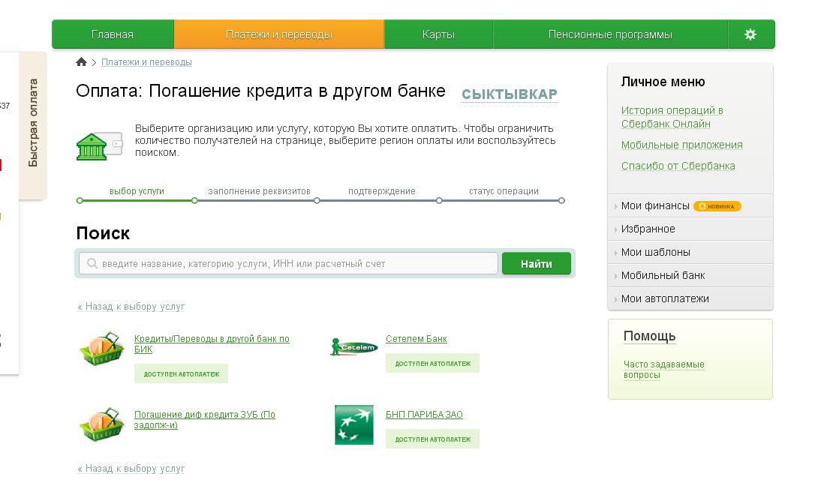Open Карты tab in top navigation
The height and width of the screenshot is (504, 815).
point(438,34)
